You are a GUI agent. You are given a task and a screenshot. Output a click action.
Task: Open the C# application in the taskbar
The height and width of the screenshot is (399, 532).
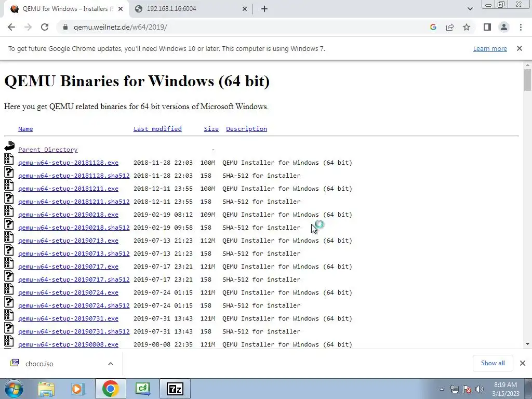pos(142,389)
